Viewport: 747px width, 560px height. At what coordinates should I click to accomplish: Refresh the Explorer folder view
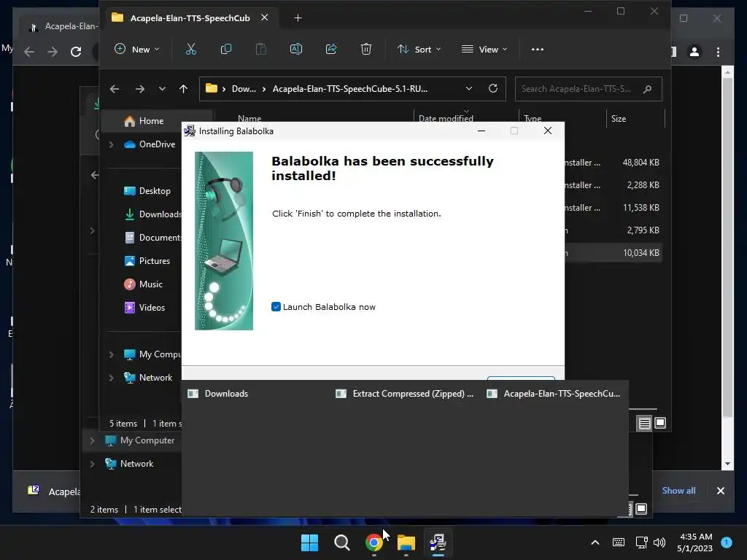493,88
